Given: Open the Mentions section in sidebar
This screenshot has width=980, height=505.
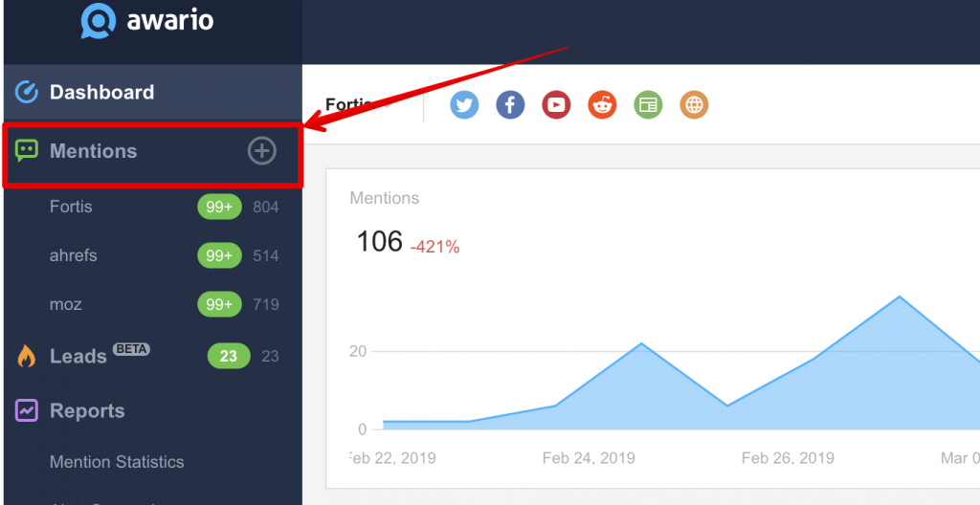Looking at the screenshot, I should 93,151.
